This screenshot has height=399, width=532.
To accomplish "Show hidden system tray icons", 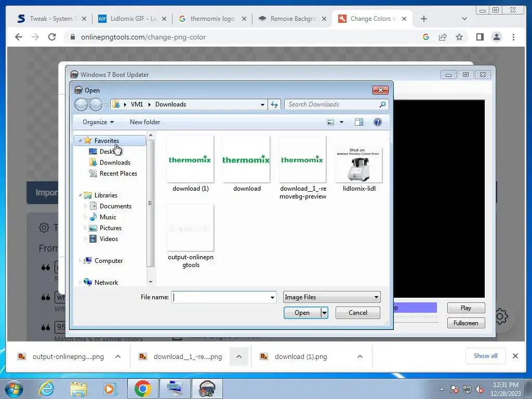I will 442,389.
